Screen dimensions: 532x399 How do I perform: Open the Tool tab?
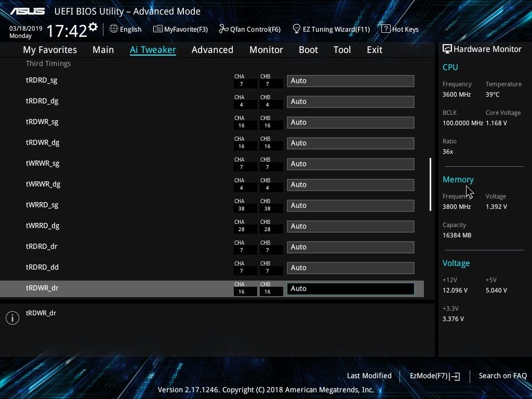click(342, 49)
